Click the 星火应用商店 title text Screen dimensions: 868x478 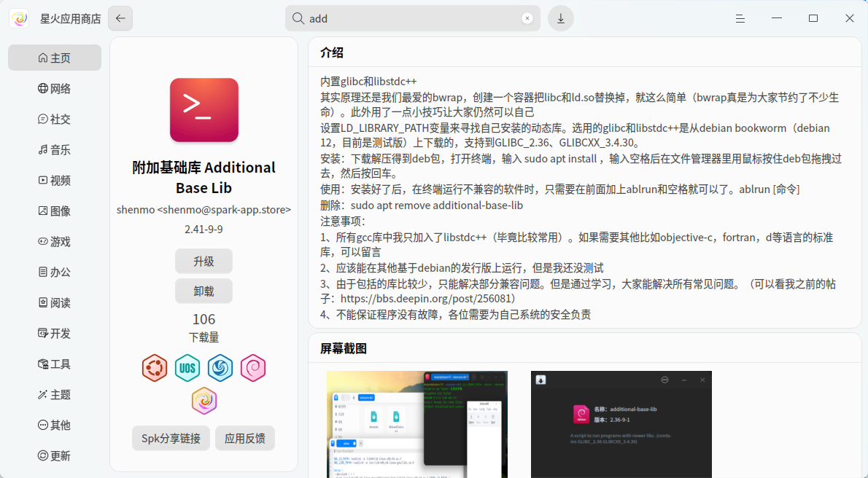coord(70,19)
